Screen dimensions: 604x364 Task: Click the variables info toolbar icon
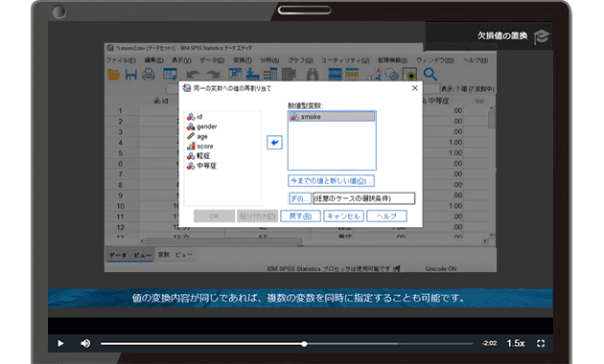coord(270,75)
